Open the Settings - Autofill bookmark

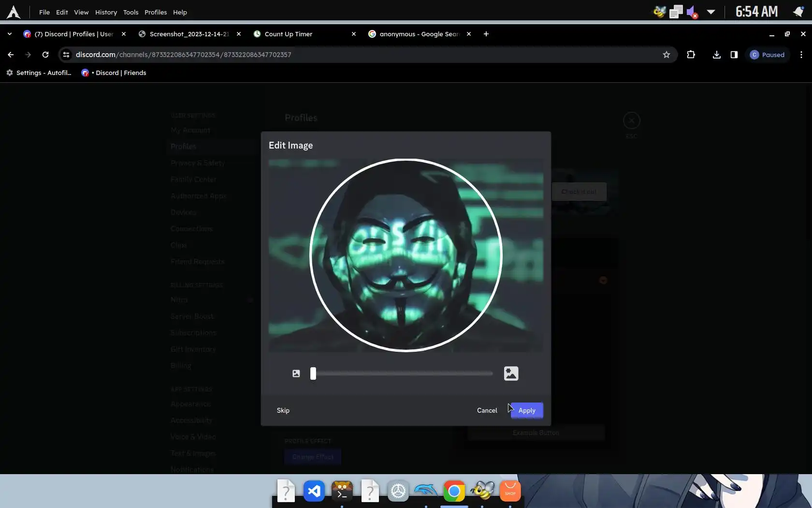tap(39, 73)
